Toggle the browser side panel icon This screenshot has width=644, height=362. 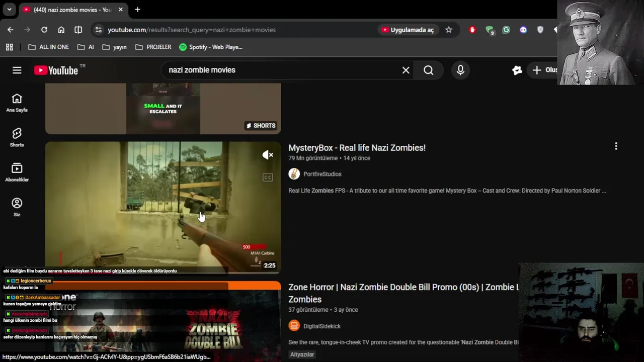(x=78, y=30)
